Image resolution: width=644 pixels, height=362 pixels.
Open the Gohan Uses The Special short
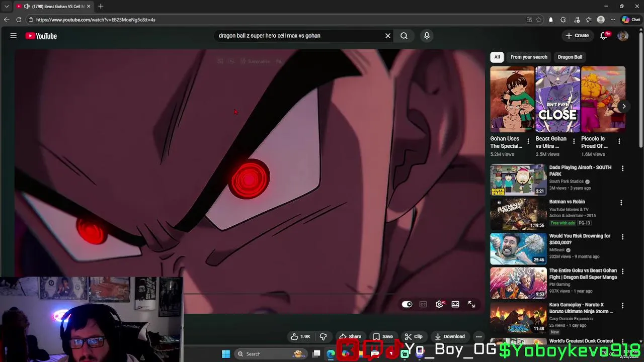512,99
